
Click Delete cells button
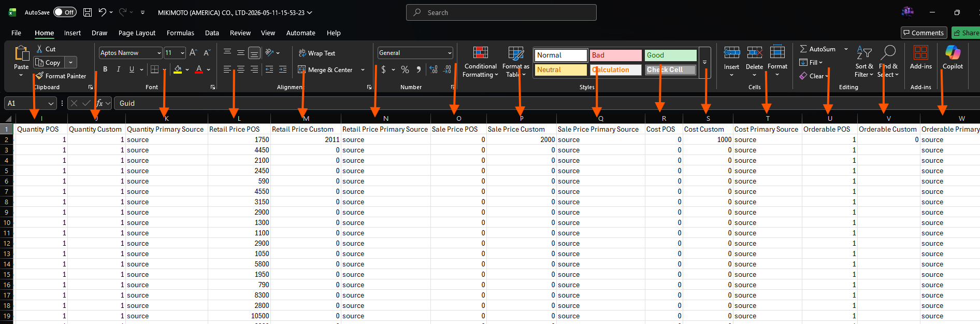click(754, 61)
